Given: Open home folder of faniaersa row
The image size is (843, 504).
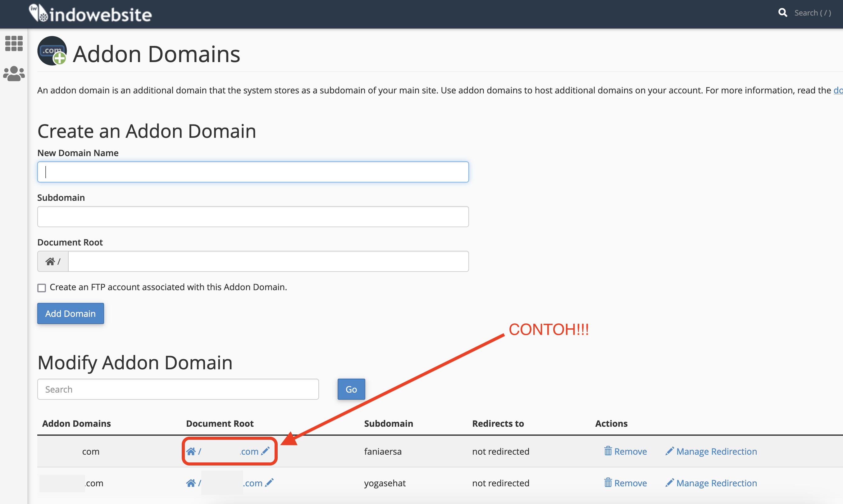Looking at the screenshot, I should 191,451.
